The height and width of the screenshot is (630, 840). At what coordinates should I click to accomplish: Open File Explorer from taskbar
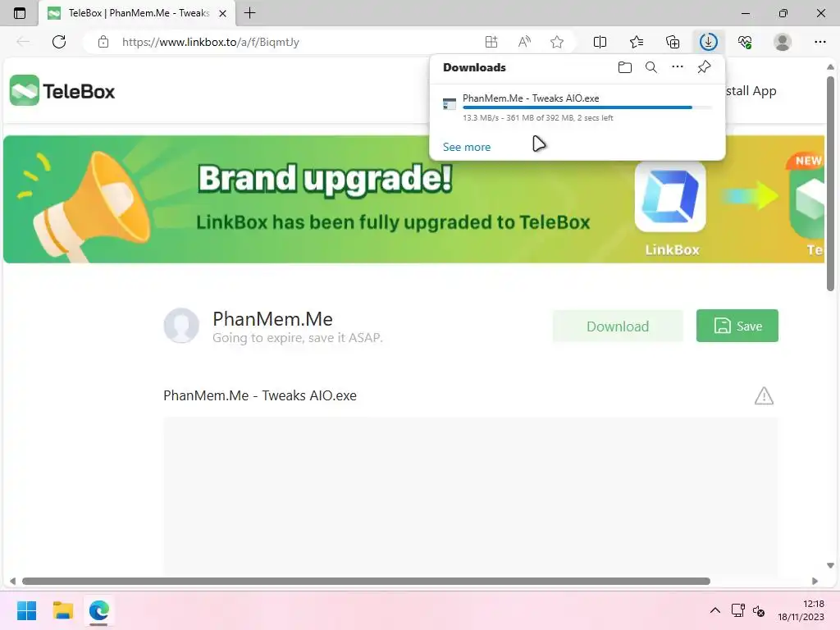62,610
